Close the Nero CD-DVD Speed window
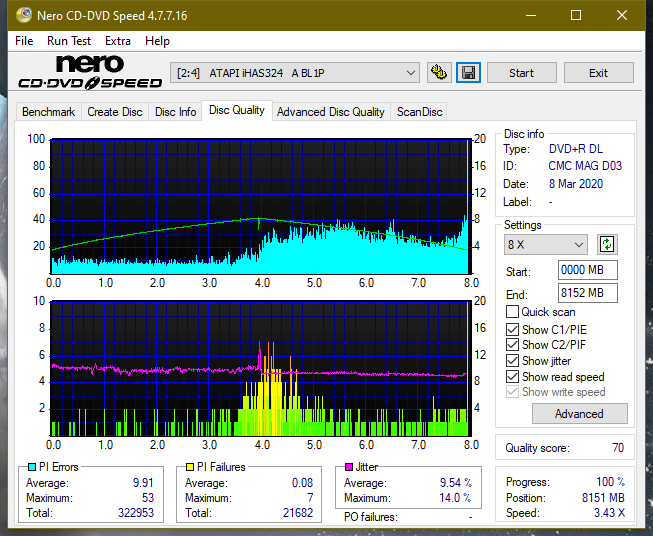 [x=622, y=15]
